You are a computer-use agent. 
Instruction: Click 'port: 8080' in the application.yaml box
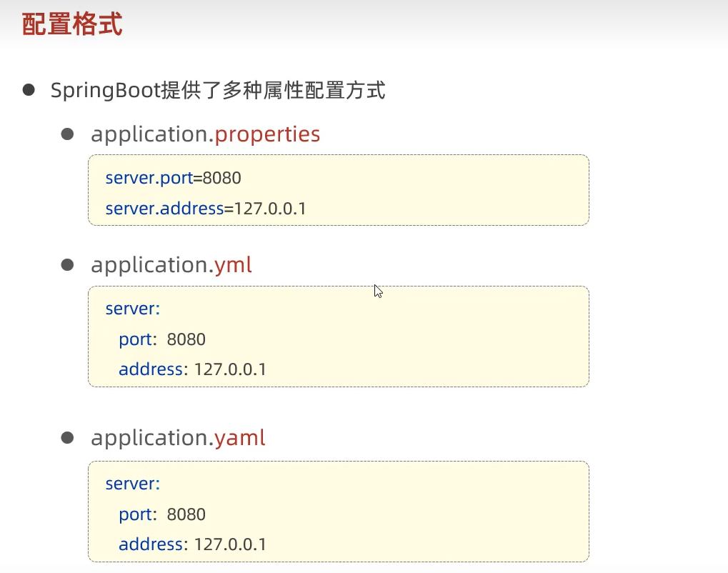point(162,514)
